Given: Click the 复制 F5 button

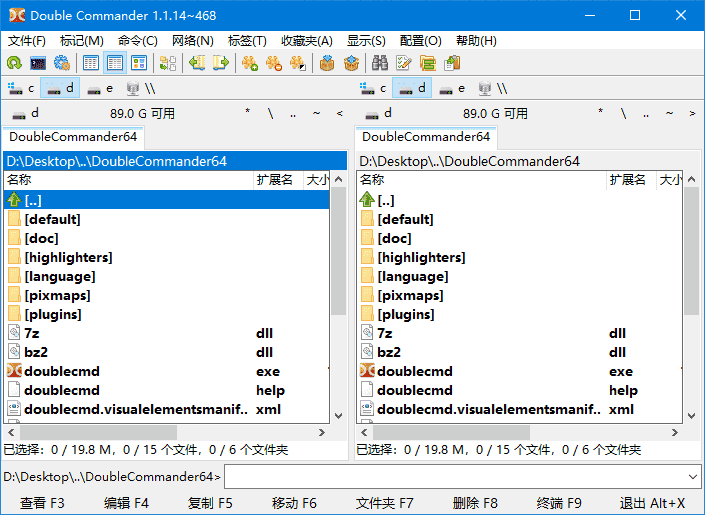Looking at the screenshot, I should (x=210, y=503).
